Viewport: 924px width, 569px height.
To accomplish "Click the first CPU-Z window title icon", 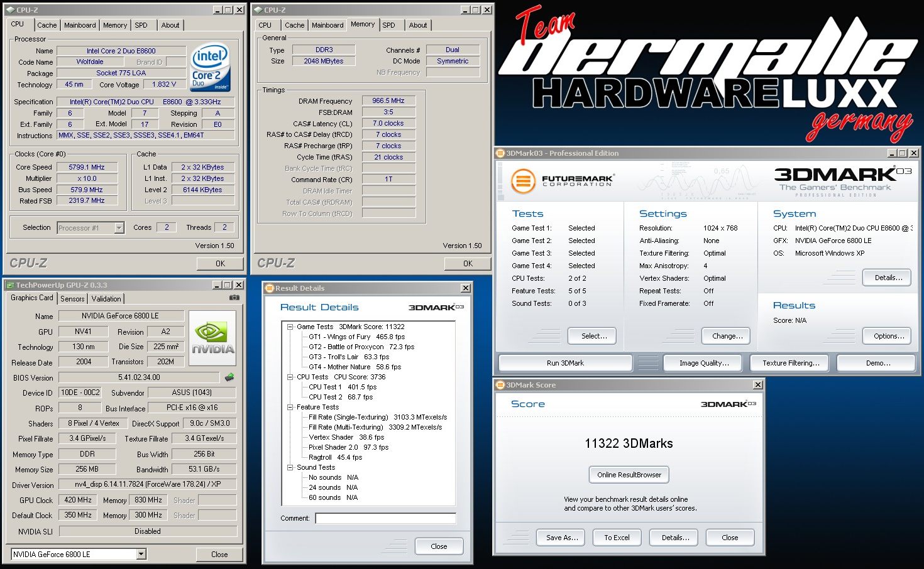I will pos(9,10).
